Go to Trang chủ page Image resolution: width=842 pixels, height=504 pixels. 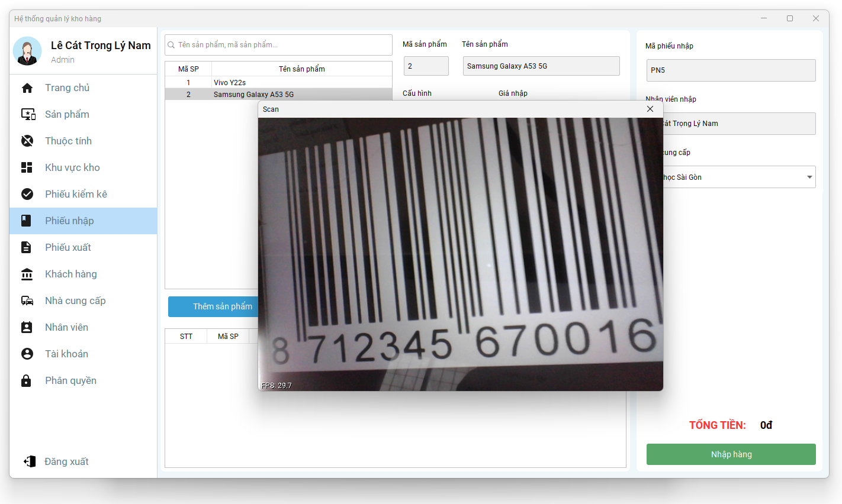pos(83,88)
